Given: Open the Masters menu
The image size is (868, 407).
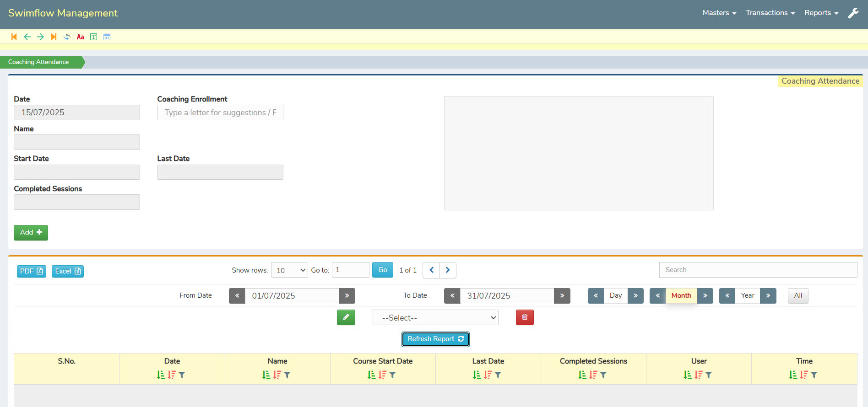Looking at the screenshot, I should coord(719,13).
